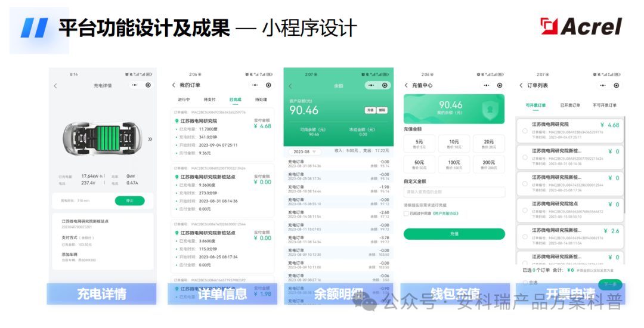
Task: Go back from 充值中心 screen
Action: 406,85
